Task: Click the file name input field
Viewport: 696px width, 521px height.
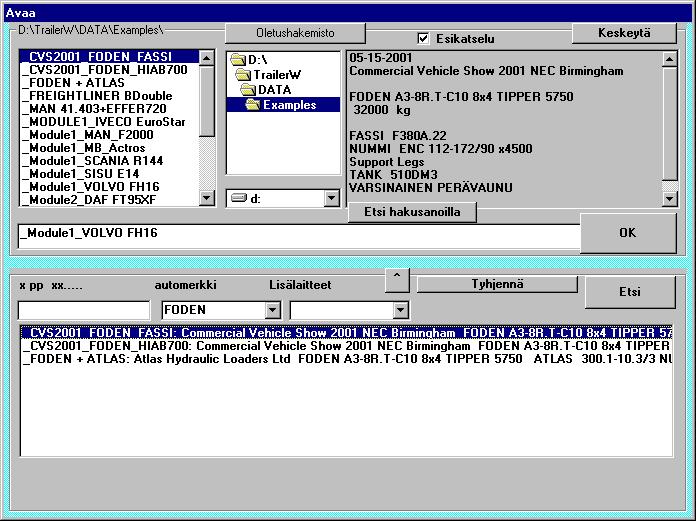Action: click(x=299, y=236)
